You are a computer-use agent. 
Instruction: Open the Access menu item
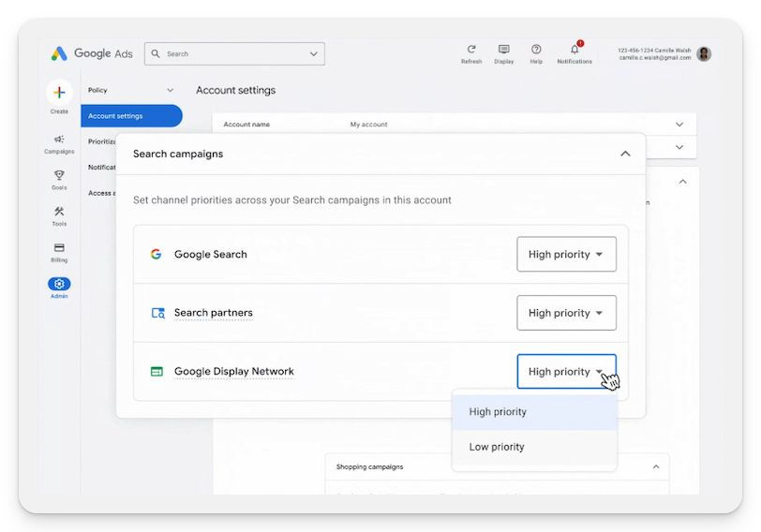[x=102, y=193]
